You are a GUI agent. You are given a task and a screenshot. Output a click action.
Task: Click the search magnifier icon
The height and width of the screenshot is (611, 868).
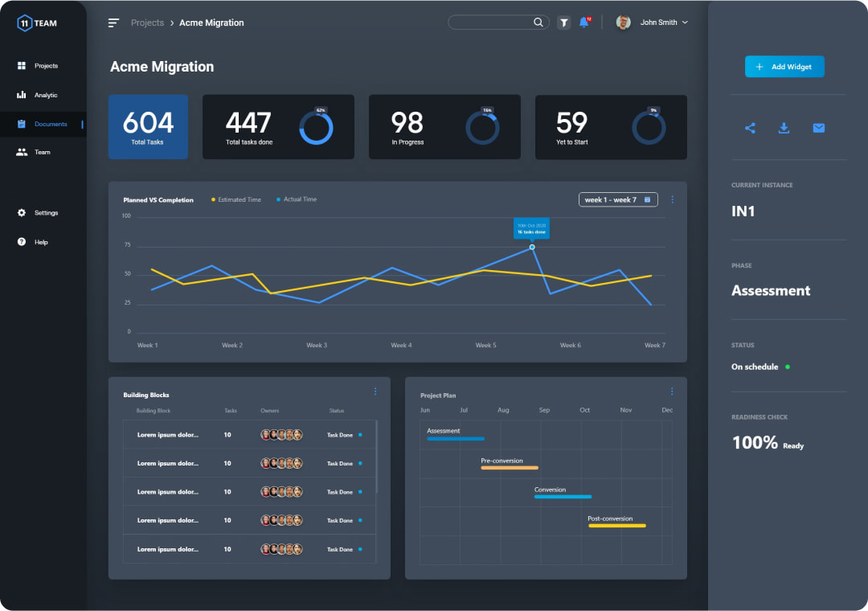point(538,23)
